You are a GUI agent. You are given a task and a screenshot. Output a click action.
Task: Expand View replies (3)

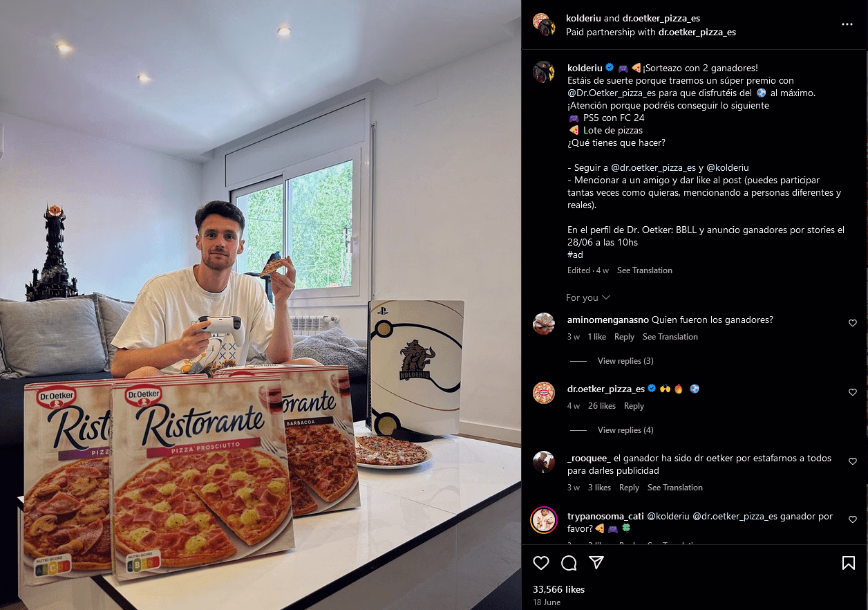[625, 361]
